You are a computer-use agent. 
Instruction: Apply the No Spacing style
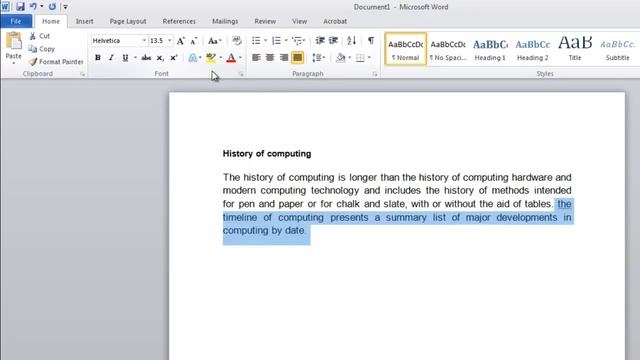pos(448,49)
